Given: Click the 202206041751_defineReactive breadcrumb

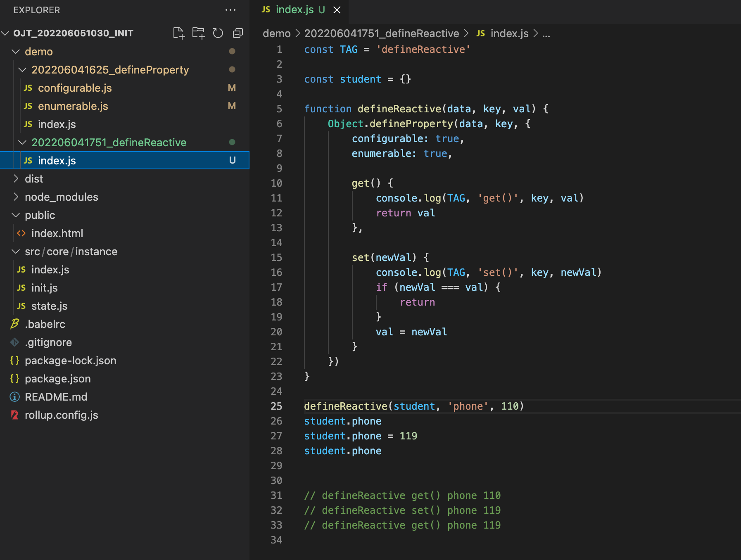Looking at the screenshot, I should point(382,33).
